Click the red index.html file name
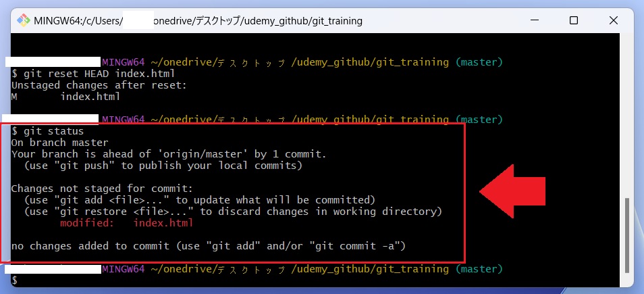644x294 pixels. click(x=163, y=223)
